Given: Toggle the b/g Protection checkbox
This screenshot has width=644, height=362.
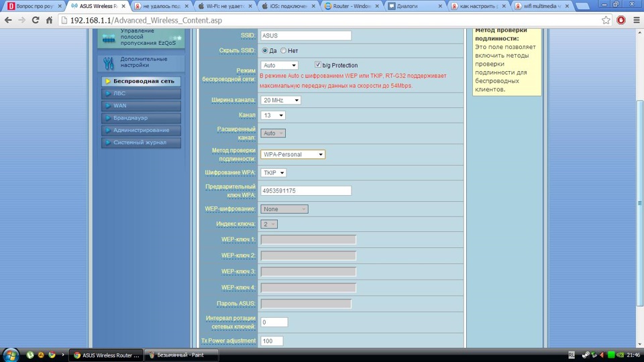Looking at the screenshot, I should click(317, 64).
